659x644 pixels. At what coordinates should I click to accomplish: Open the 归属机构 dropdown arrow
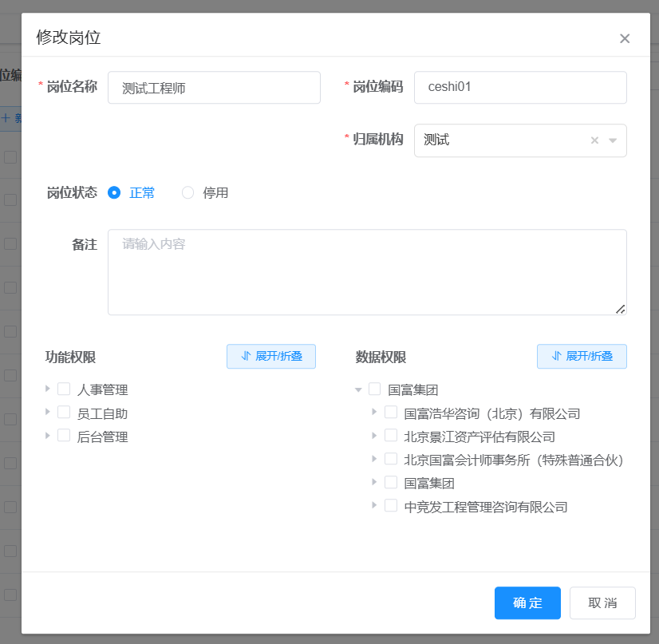[x=613, y=140]
